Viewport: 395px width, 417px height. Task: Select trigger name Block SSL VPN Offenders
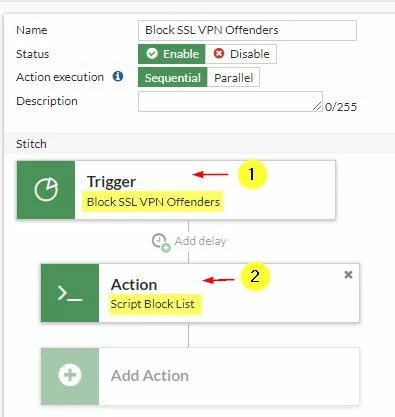pyautogui.click(x=153, y=202)
